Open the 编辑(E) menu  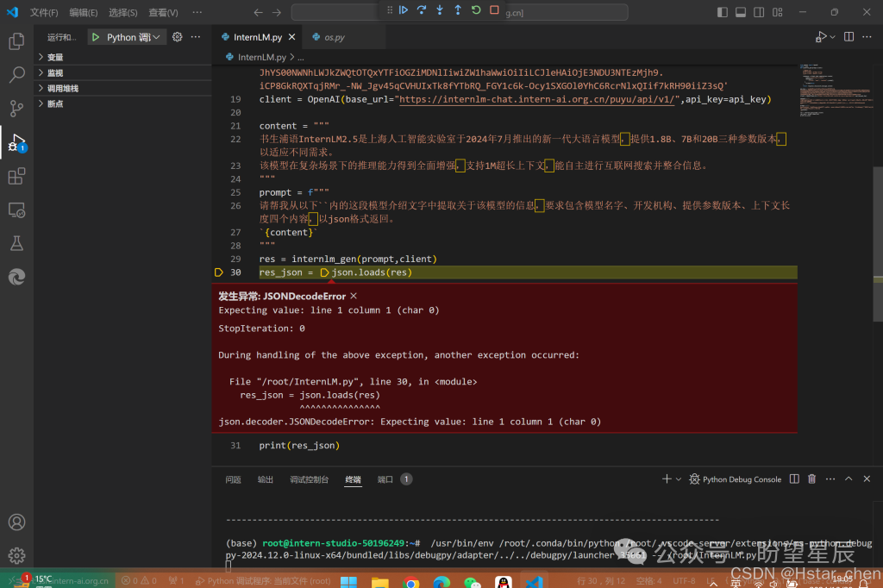pos(84,12)
